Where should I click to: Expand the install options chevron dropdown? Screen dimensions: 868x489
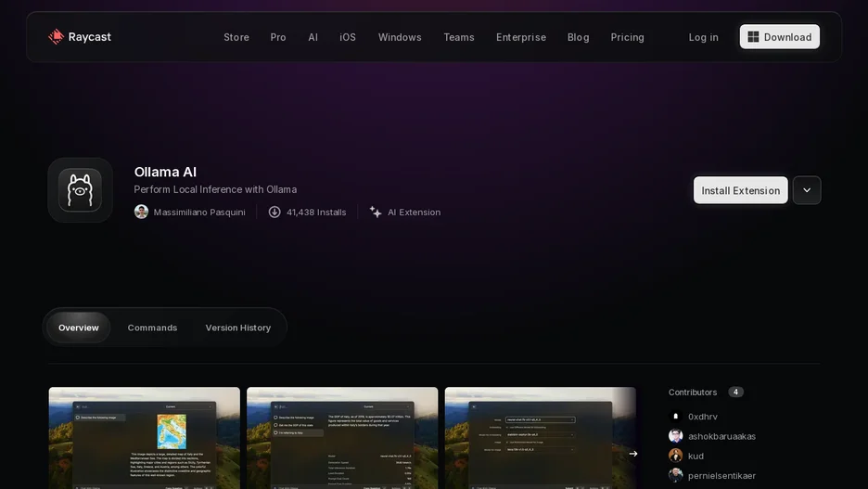coord(807,190)
